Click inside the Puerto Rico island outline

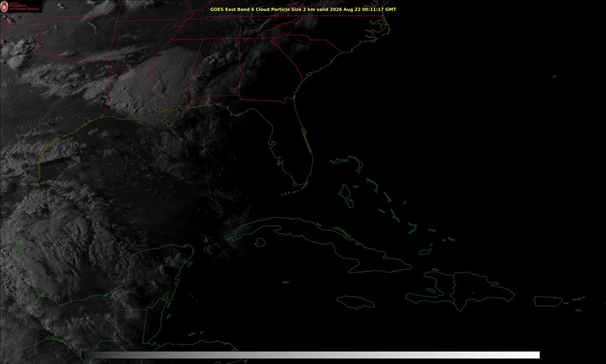(548, 301)
